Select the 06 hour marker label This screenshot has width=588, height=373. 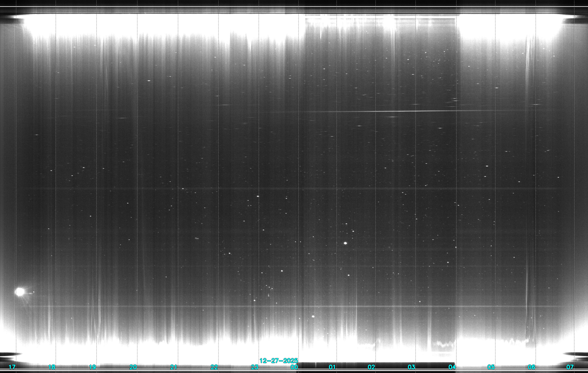pos(531,367)
